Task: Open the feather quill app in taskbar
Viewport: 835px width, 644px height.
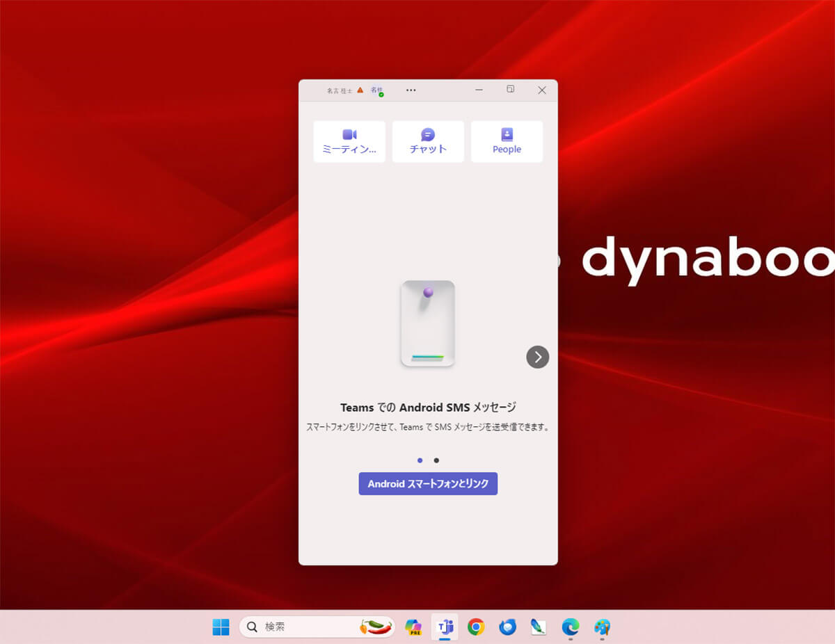Action: 539,627
